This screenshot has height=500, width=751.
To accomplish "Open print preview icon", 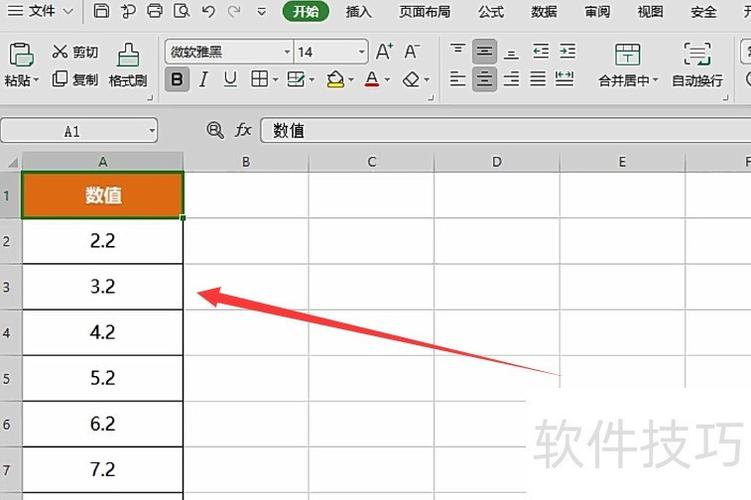I will (182, 11).
